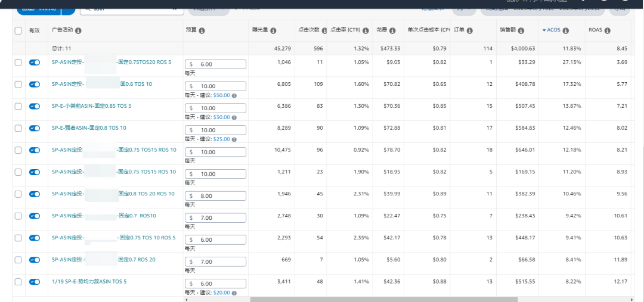Open campaign 1/19 SP-E-势均力敌ASIN TOS 5
This screenshot has height=302, width=644.
[89, 282]
